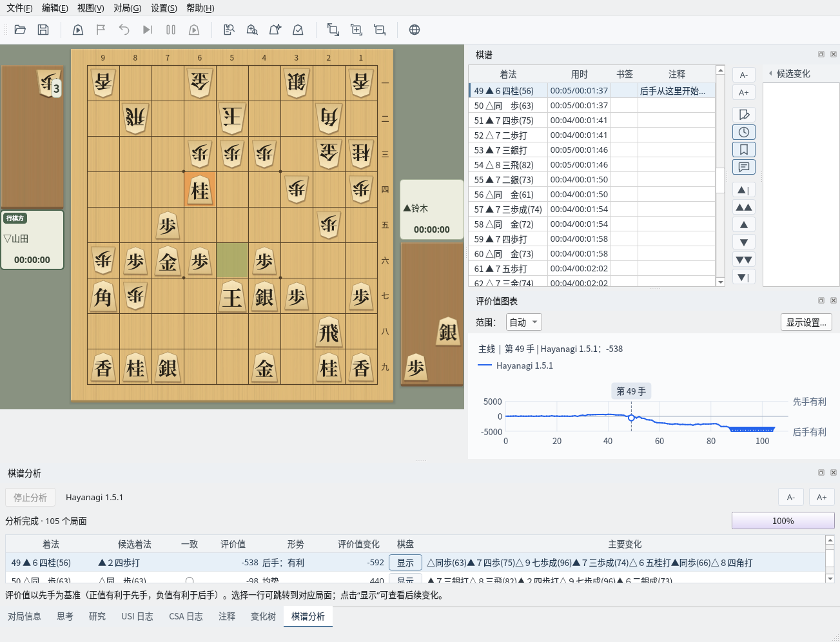This screenshot has width=840, height=642.
Task: Click the enlarge board plus icon
Action: point(357,30)
